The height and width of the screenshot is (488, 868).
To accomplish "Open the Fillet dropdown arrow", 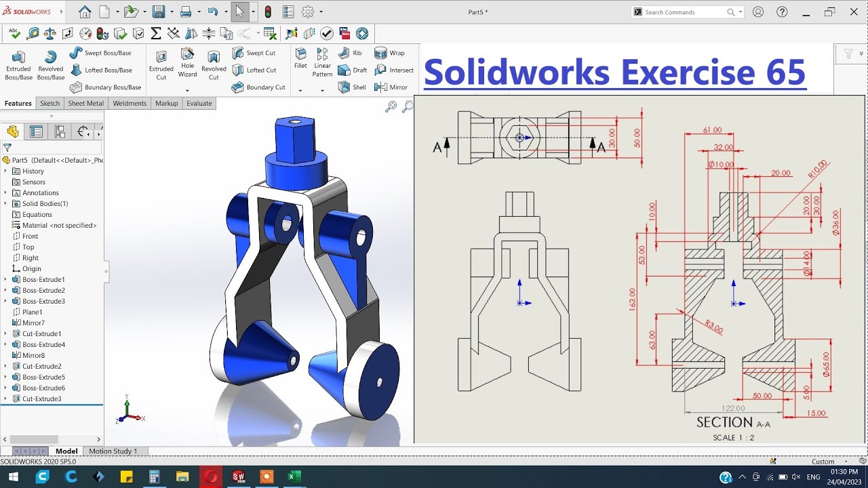I will pyautogui.click(x=300, y=90).
